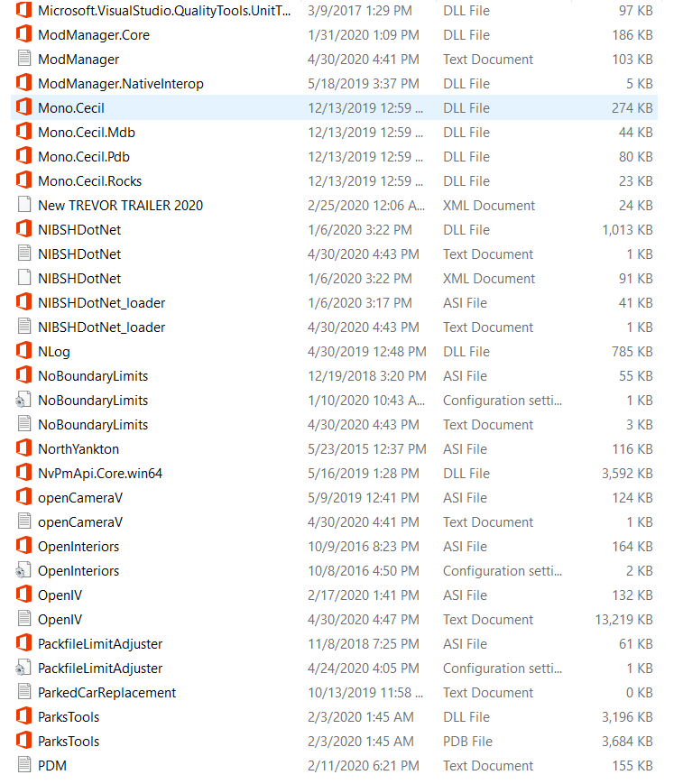683x784 pixels.
Task: Click the ParkedCarReplacement text document icon
Action: 23,692
